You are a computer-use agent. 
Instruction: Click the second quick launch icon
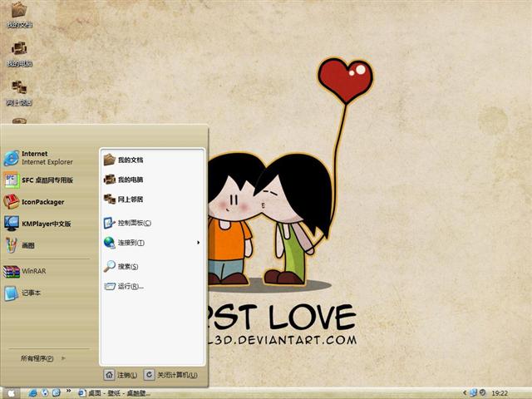(x=45, y=393)
